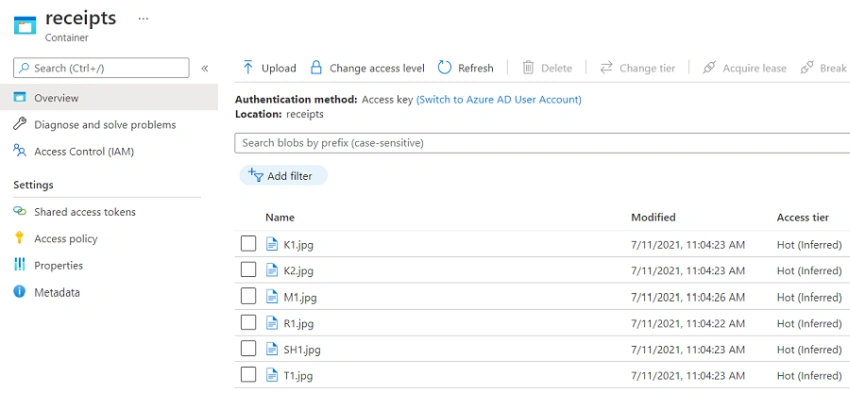Open the SH1.jpg blob name

click(x=302, y=350)
